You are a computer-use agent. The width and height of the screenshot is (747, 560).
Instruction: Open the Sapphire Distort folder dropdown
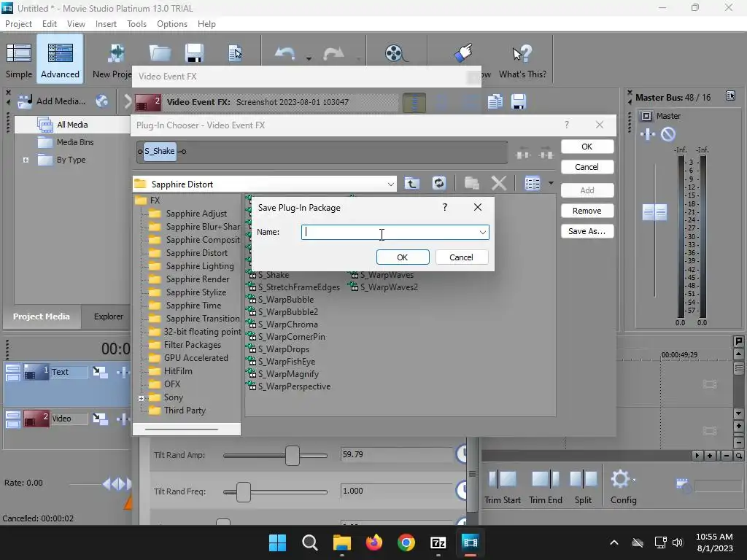tap(391, 184)
